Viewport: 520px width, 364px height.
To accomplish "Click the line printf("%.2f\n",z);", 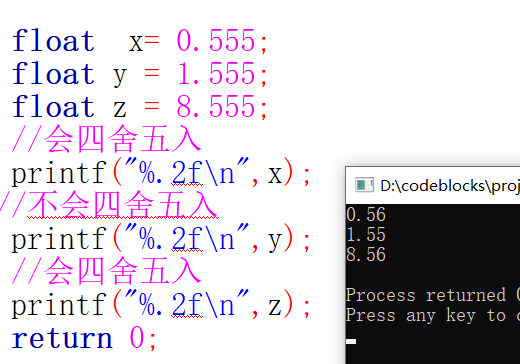I will coord(161,304).
